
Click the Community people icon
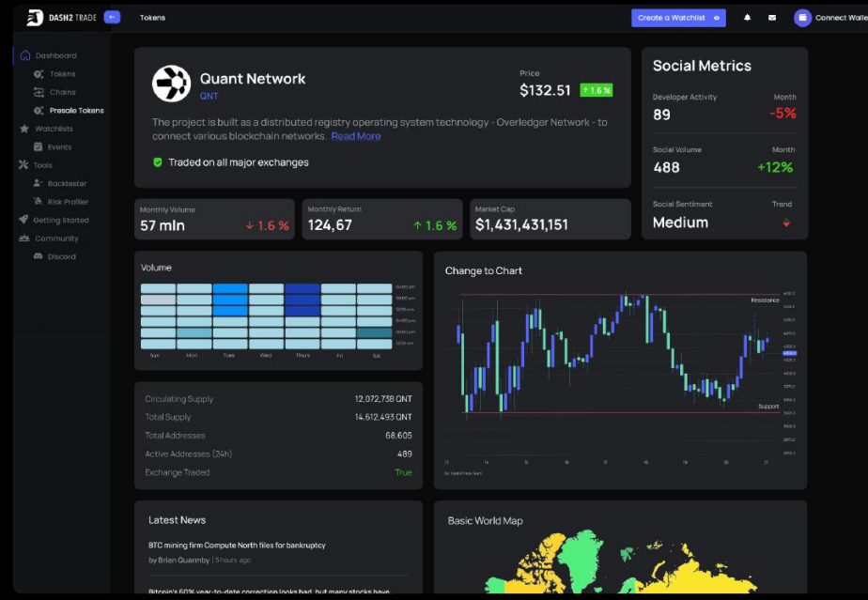23,238
